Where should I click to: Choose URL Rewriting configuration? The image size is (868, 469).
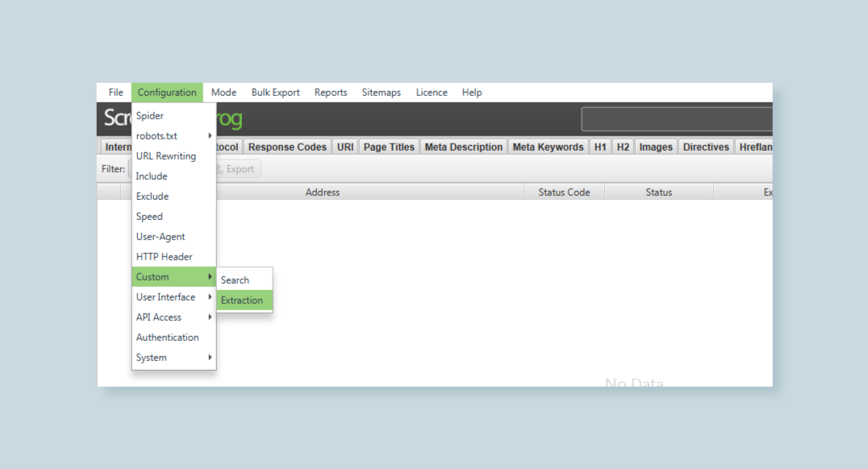coord(173,156)
